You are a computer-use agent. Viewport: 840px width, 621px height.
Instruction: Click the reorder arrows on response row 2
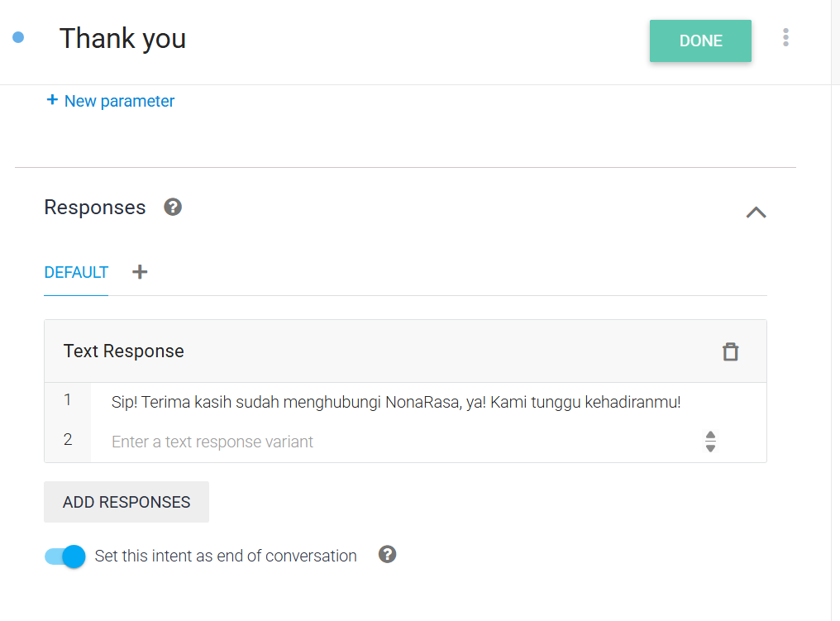click(710, 442)
